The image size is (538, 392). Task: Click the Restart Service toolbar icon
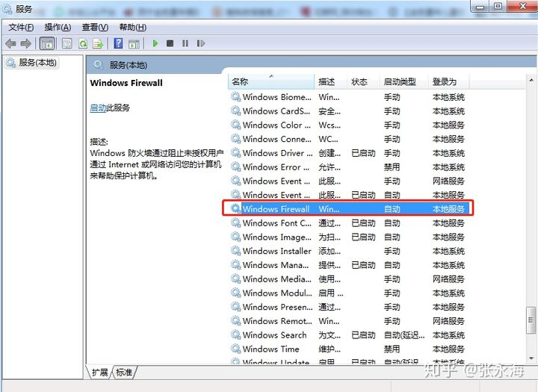tap(200, 44)
